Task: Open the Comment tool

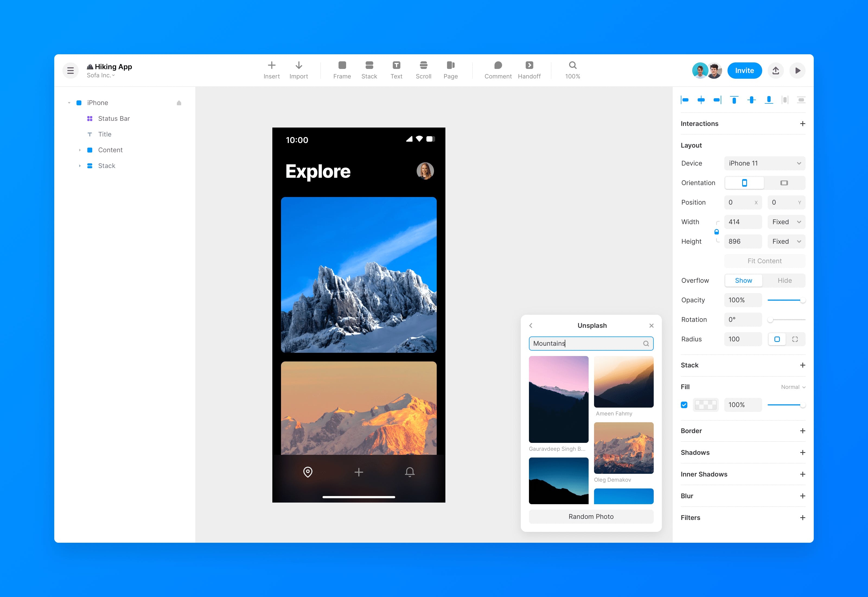Action: click(498, 70)
